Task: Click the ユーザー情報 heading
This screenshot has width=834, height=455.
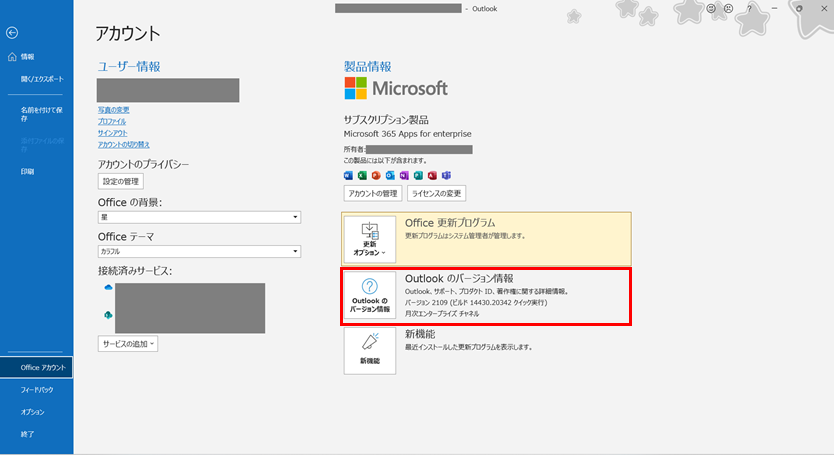Action: 129,67
